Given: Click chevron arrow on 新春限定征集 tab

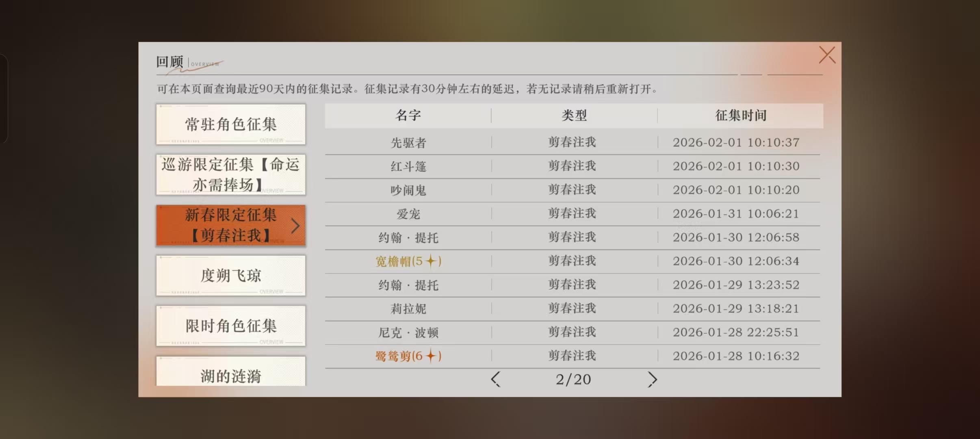Looking at the screenshot, I should [x=295, y=226].
